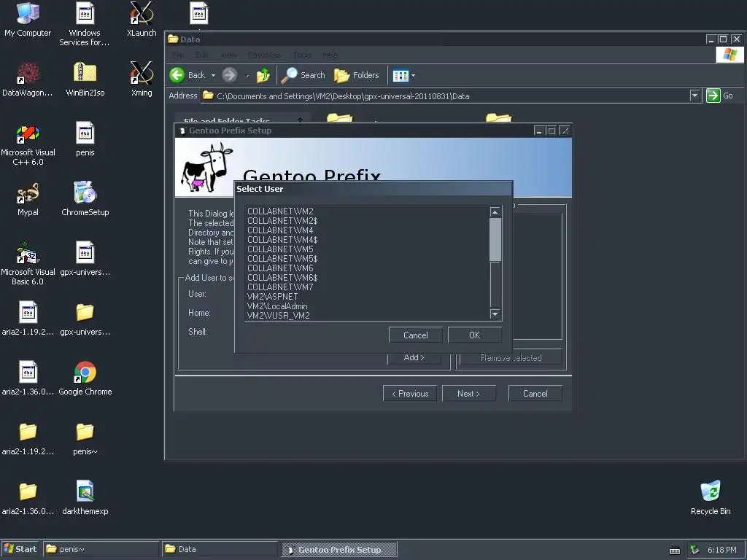This screenshot has height=560, width=747.
Task: Click Forward arrow in Data window
Action: pyautogui.click(x=230, y=75)
